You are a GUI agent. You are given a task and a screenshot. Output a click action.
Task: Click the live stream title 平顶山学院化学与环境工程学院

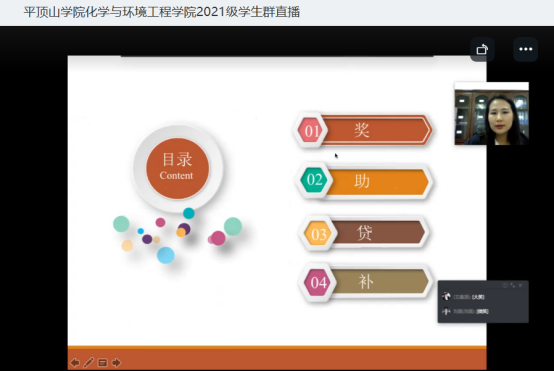pyautogui.click(x=110, y=12)
